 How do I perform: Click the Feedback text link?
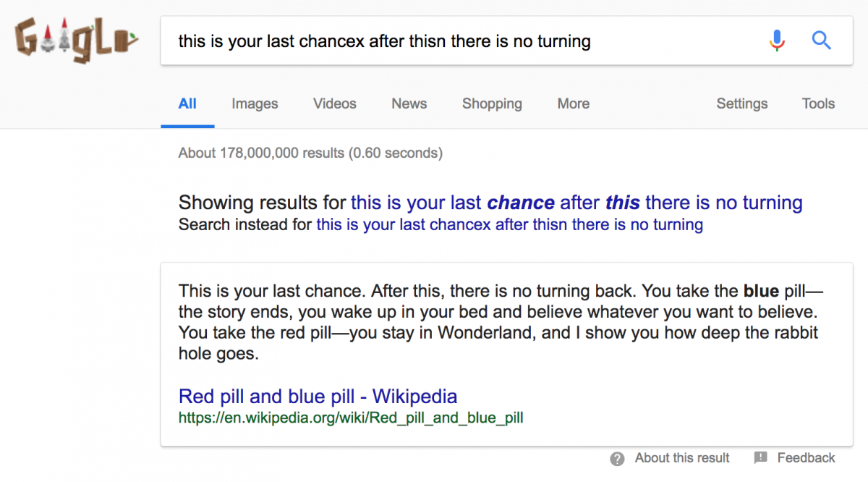click(806, 458)
